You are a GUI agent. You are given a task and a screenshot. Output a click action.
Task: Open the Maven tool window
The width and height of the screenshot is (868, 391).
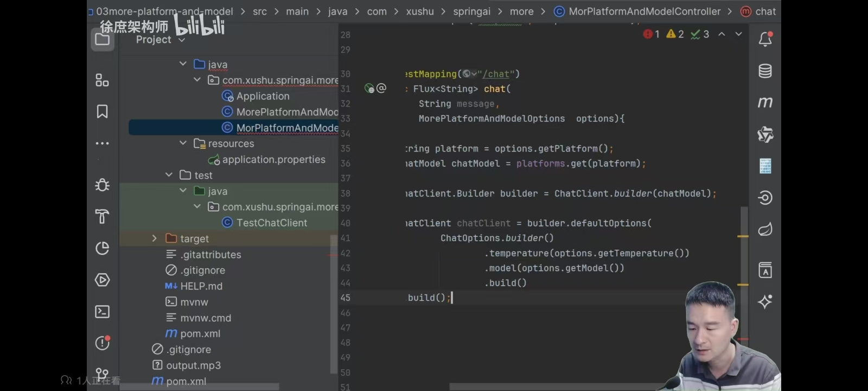[x=765, y=103]
